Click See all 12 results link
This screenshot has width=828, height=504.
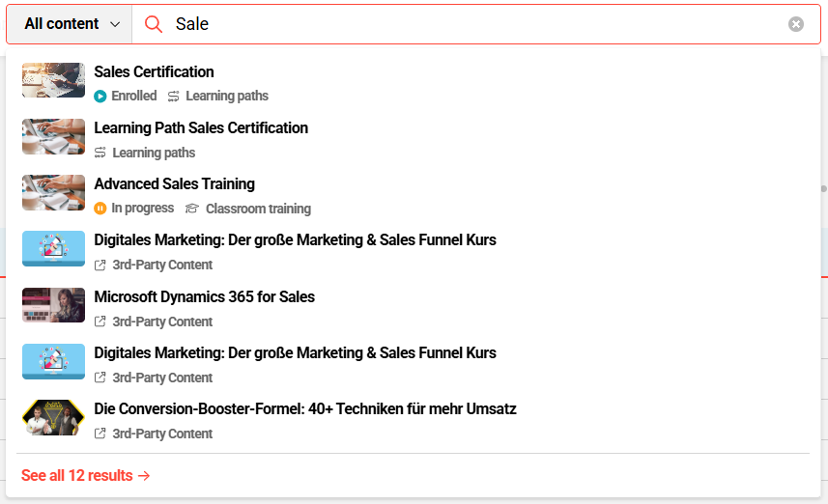tap(85, 475)
